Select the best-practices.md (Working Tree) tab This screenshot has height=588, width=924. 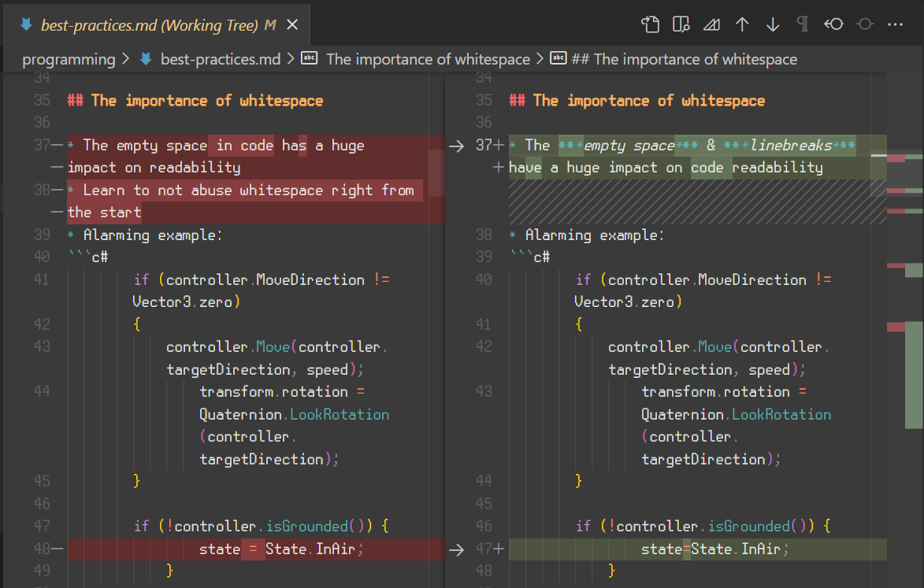click(x=157, y=24)
